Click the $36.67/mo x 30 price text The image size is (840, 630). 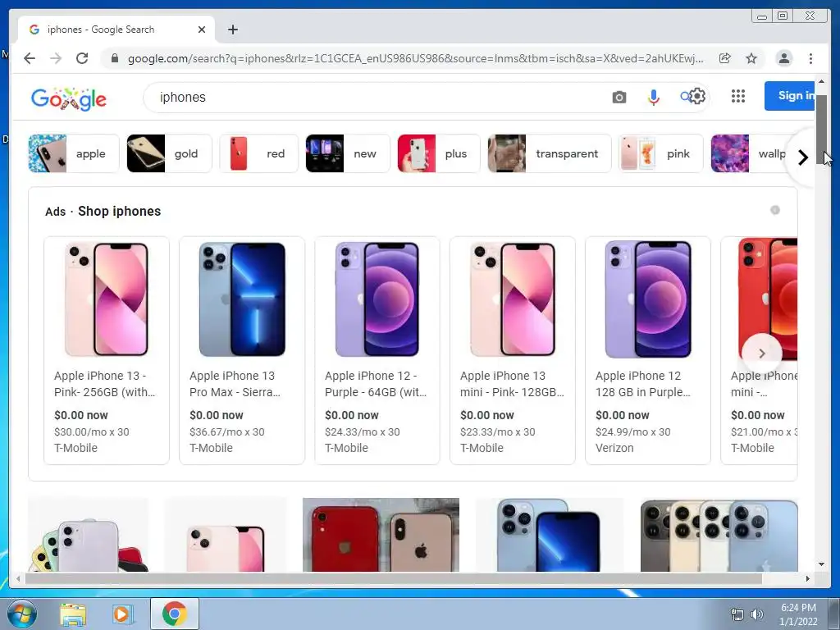point(227,431)
